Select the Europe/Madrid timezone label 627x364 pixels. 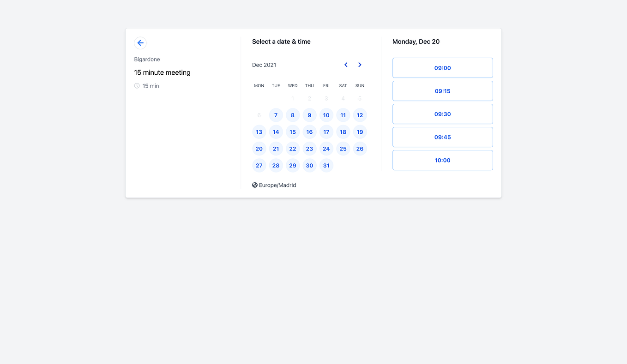point(277,185)
